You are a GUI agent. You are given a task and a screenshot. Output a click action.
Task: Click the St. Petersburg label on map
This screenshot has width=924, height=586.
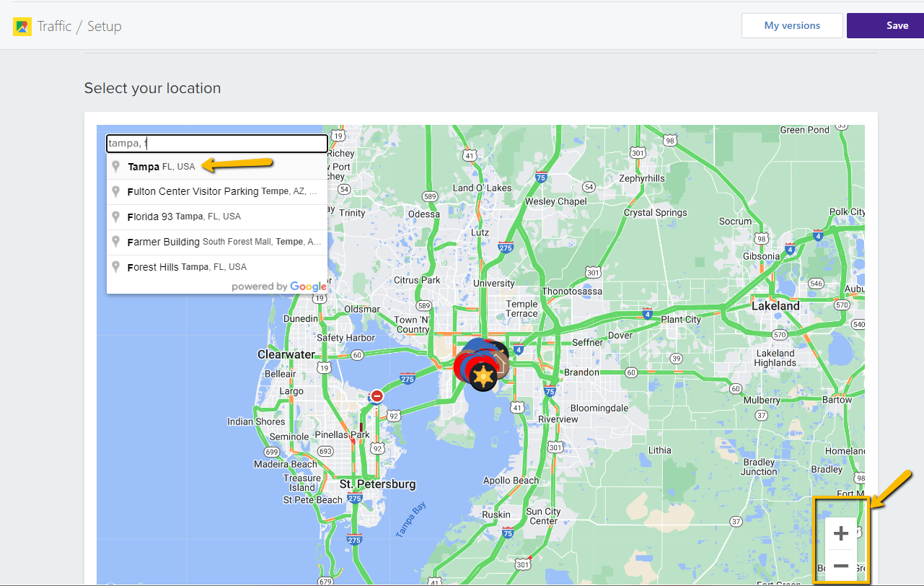coord(377,484)
